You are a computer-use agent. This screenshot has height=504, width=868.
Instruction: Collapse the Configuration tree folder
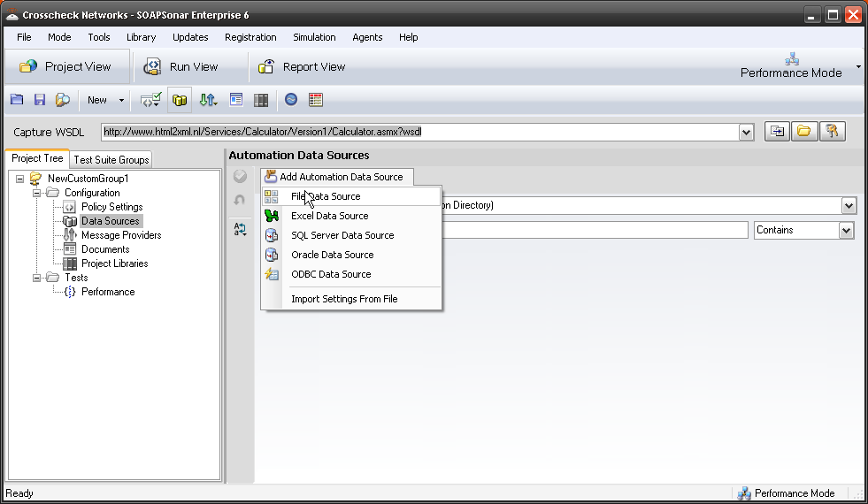pos(36,193)
